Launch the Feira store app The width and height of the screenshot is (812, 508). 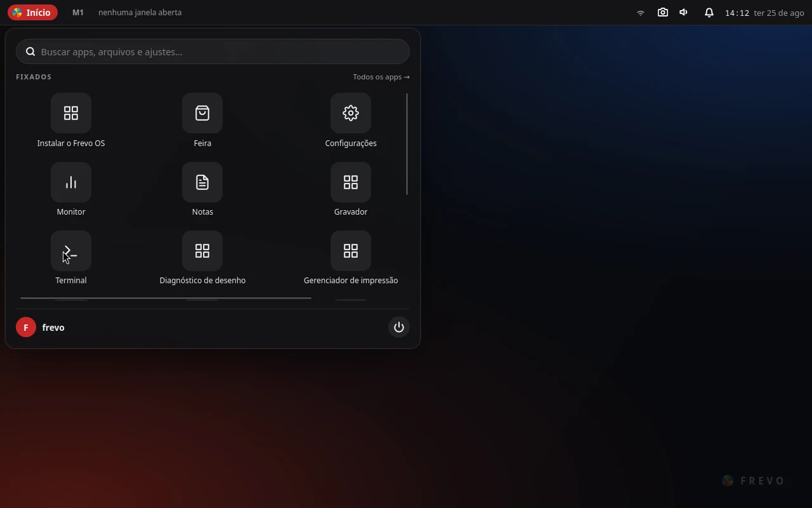(202, 113)
